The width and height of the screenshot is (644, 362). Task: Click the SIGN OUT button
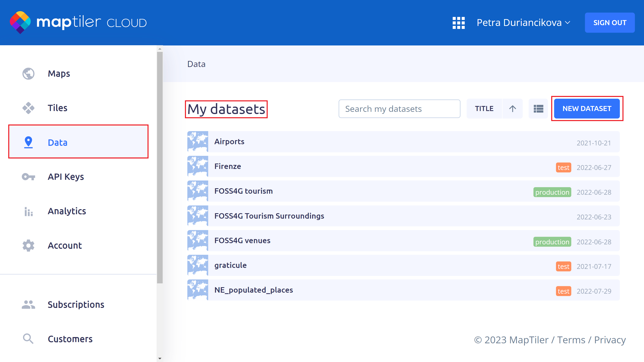(x=610, y=23)
